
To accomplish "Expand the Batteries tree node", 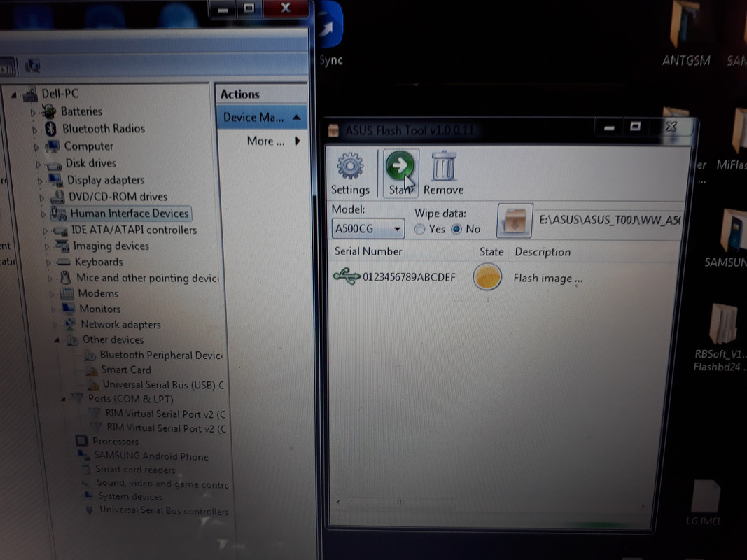I will (33, 113).
